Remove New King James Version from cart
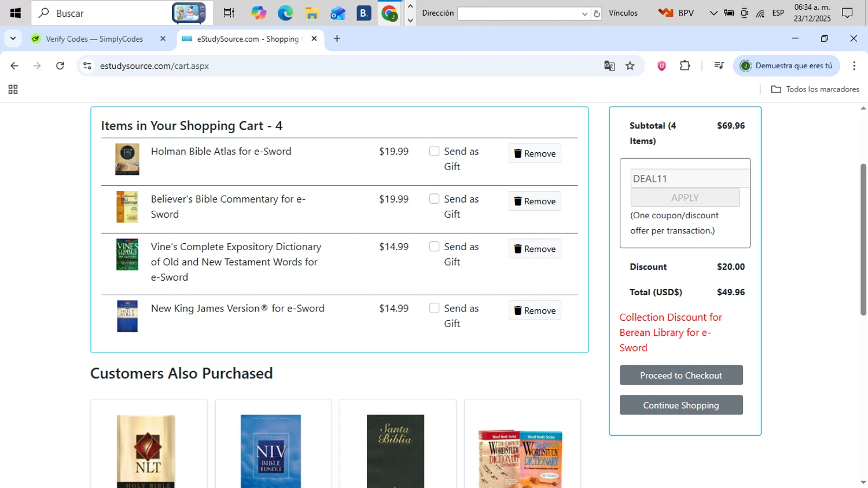Image resolution: width=868 pixels, height=488 pixels. click(535, 310)
